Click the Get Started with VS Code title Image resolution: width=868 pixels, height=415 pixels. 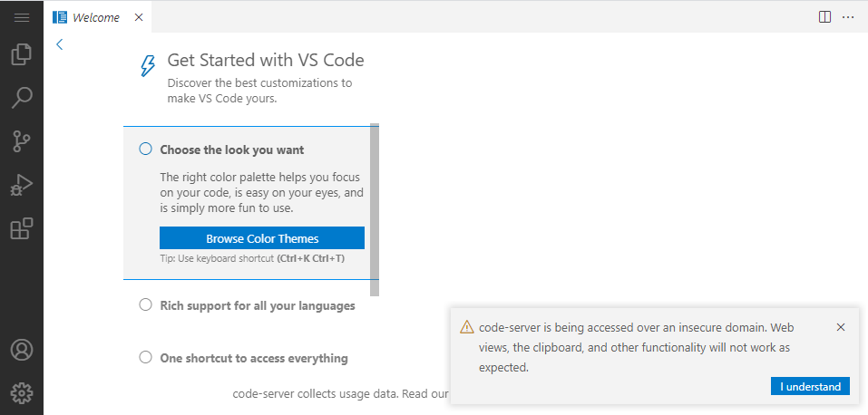pos(266,60)
